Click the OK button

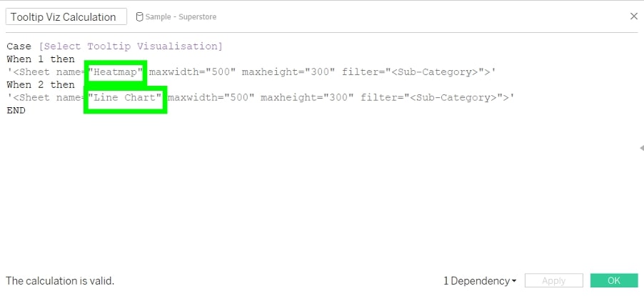pos(614,280)
